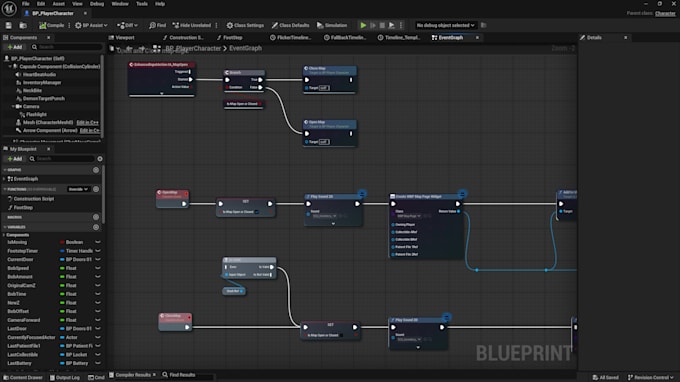Click the Parent class Character link
This screenshot has height=382, width=680.
coord(665,13)
